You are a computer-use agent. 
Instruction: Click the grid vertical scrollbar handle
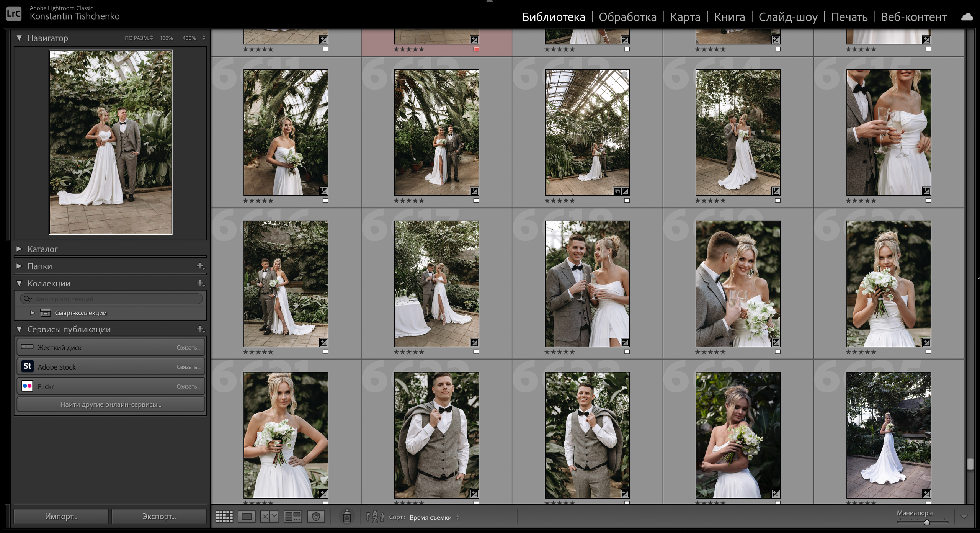tap(970, 464)
